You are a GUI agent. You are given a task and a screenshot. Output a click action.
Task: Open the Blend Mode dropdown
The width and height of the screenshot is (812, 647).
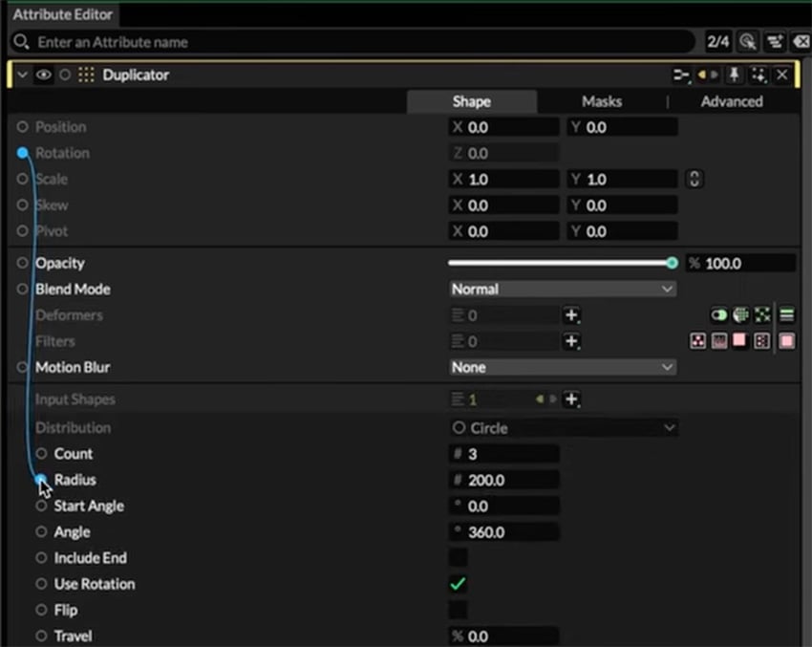point(563,289)
